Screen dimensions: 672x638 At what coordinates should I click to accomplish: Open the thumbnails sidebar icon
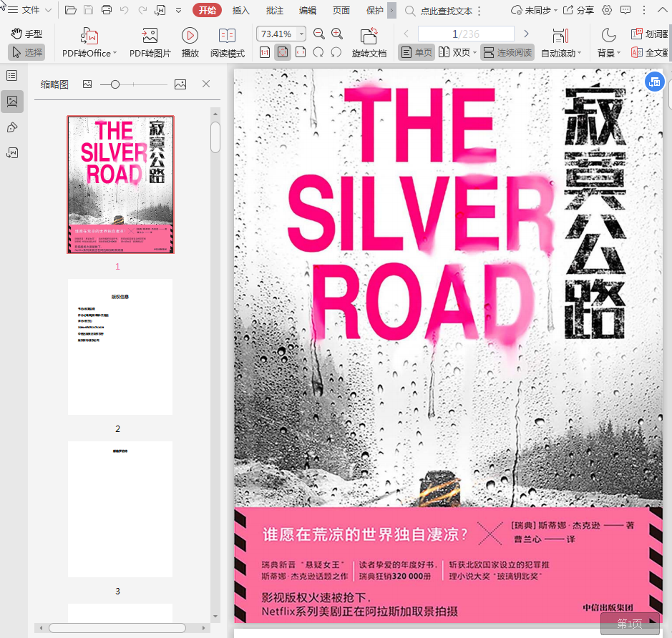[12, 102]
